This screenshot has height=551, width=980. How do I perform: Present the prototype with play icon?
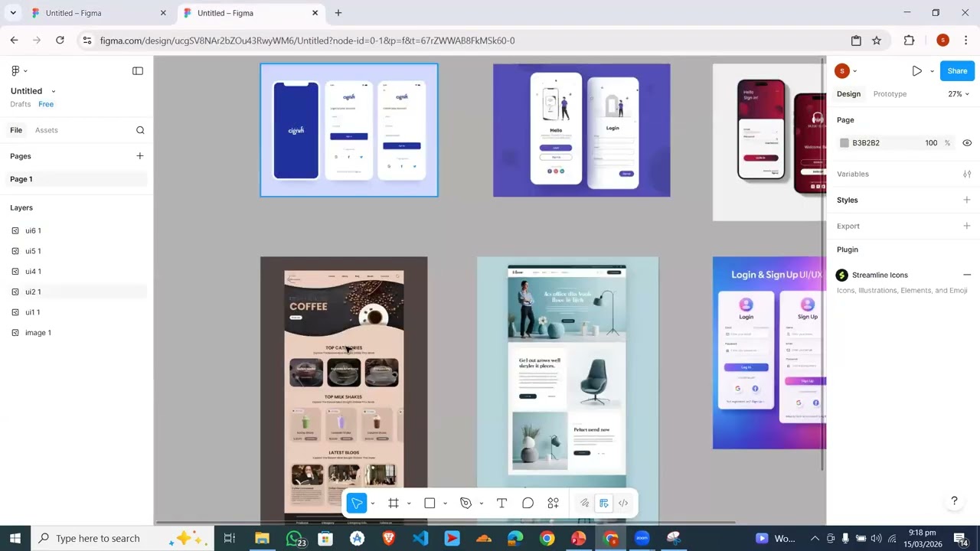[x=916, y=71]
